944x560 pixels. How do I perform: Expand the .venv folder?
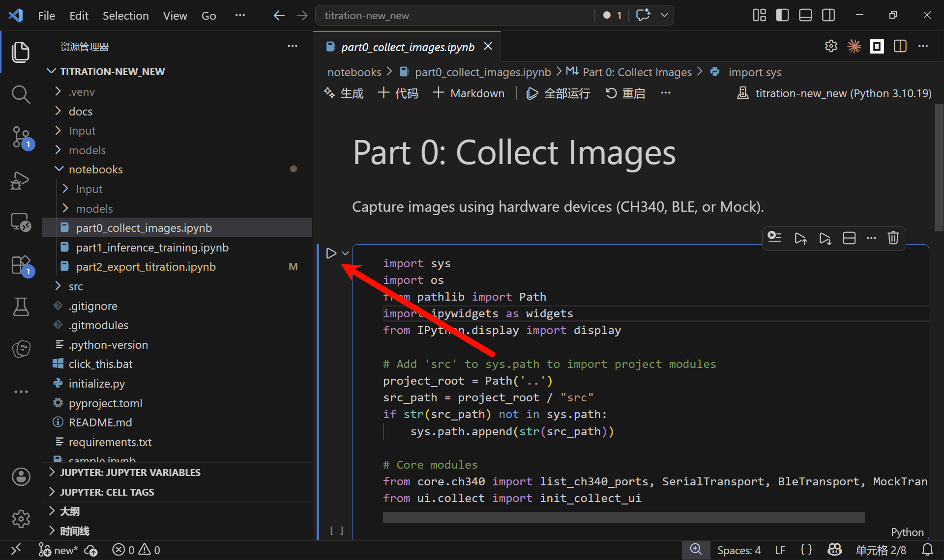click(x=177, y=92)
